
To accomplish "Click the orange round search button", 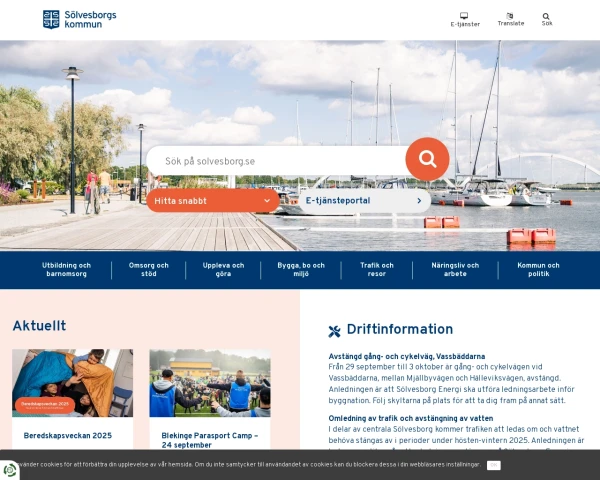I will coord(427,159).
